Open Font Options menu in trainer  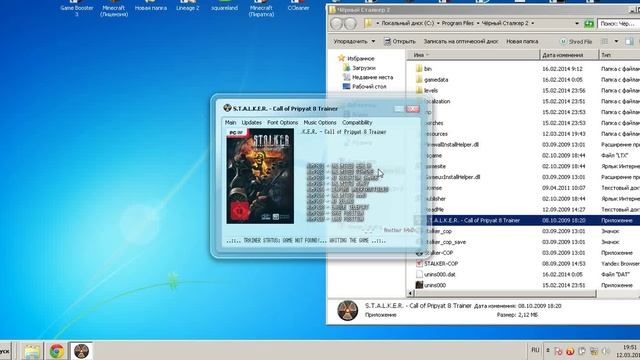[x=282, y=122]
